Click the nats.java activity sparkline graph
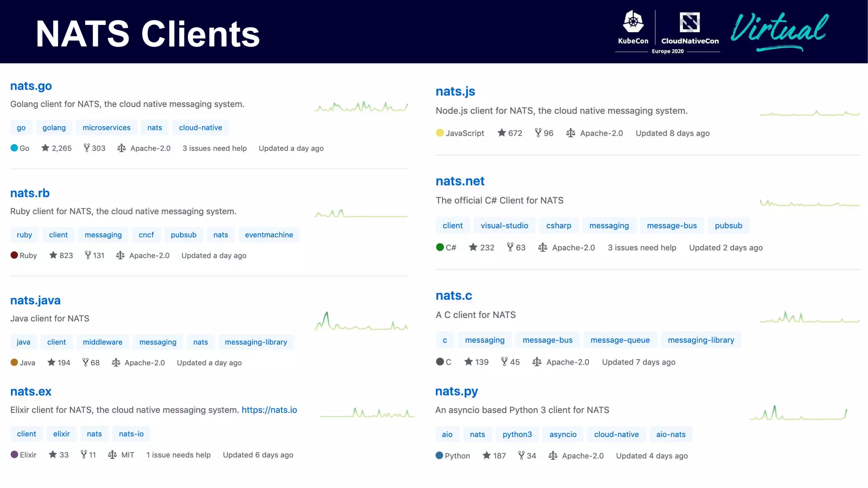The height and width of the screenshot is (488, 868). (x=361, y=322)
